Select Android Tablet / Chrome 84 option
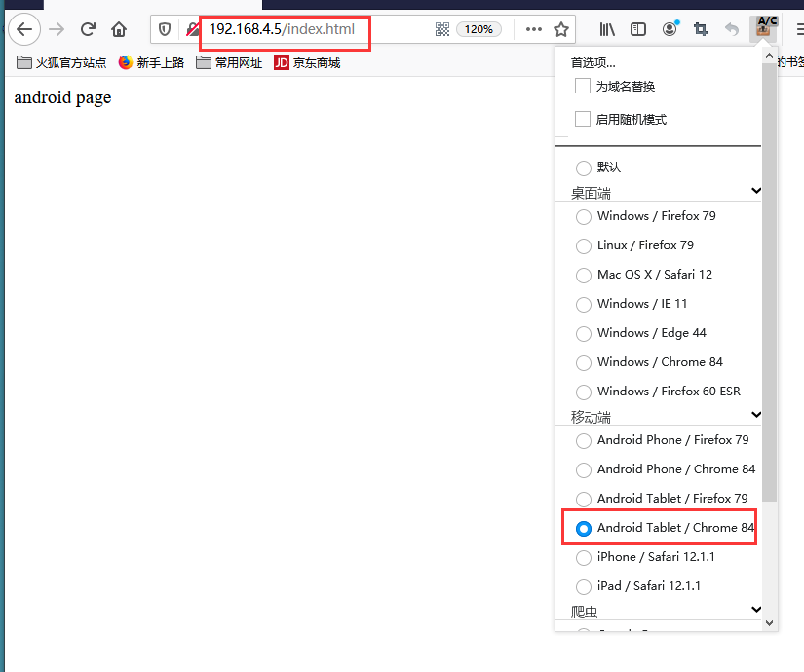 [x=584, y=529]
